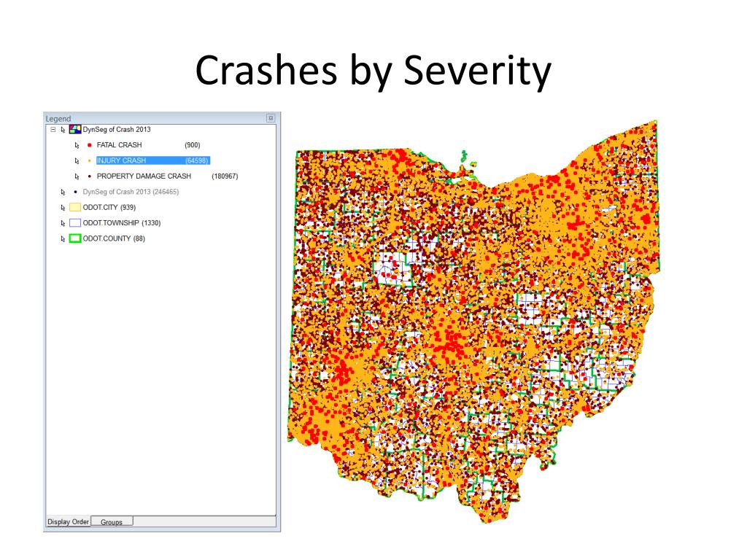Viewport: 747px width, 560px height.
Task: Select the FATAL CRASH legend entry
Action: [119, 145]
